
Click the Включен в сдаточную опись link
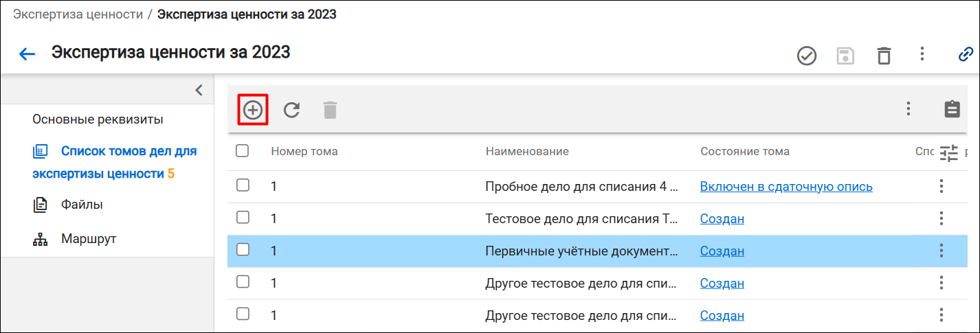pos(786,186)
